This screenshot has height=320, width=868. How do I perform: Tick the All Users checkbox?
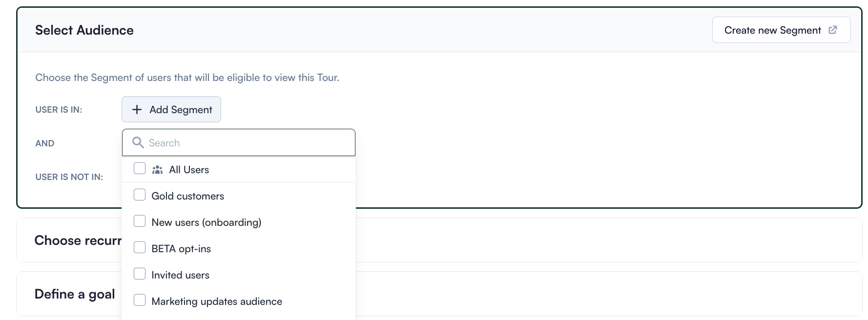[140, 169]
